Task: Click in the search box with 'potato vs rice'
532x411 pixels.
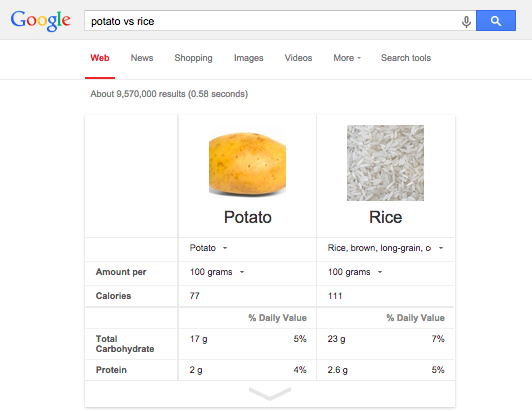Action: point(271,21)
